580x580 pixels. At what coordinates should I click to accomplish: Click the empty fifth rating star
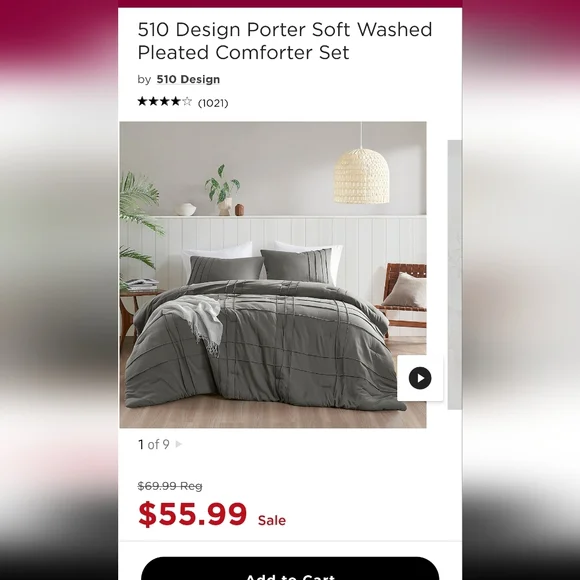[x=187, y=101]
